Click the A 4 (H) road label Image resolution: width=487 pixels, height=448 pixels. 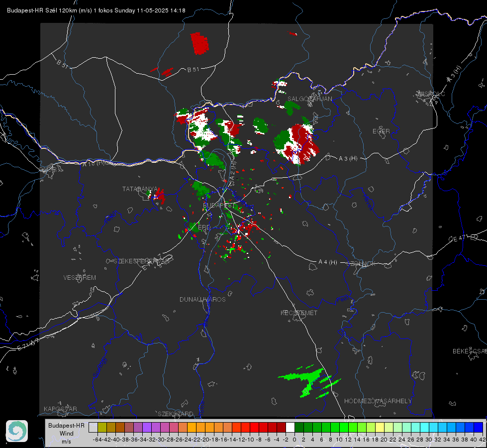point(328,262)
